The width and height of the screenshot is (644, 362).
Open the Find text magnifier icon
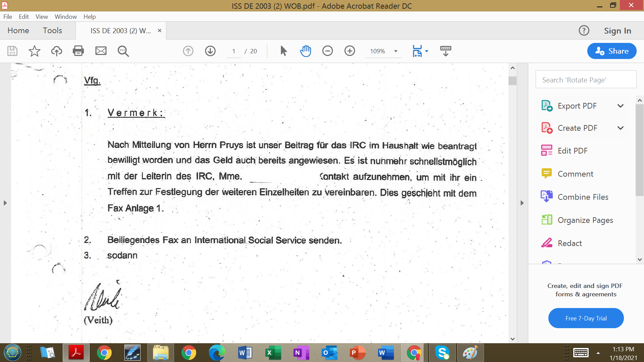[x=123, y=51]
